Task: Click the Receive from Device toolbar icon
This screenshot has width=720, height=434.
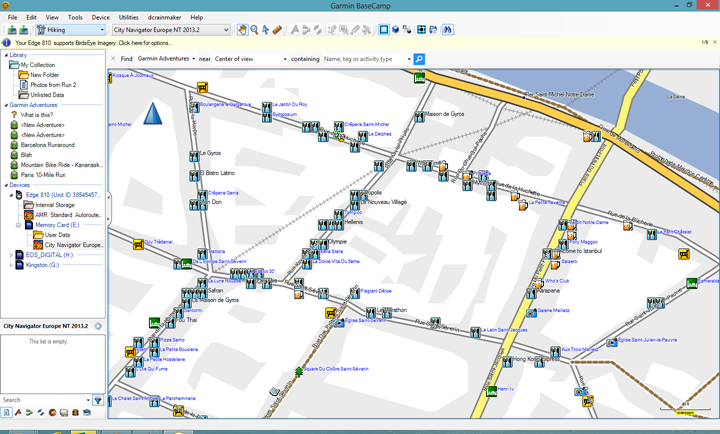Action: 23,30
